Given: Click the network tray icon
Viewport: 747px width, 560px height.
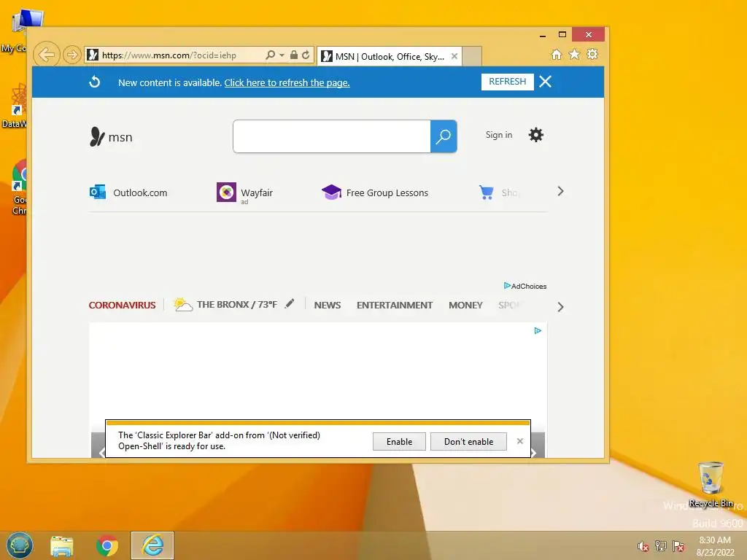Looking at the screenshot, I should [x=661, y=545].
